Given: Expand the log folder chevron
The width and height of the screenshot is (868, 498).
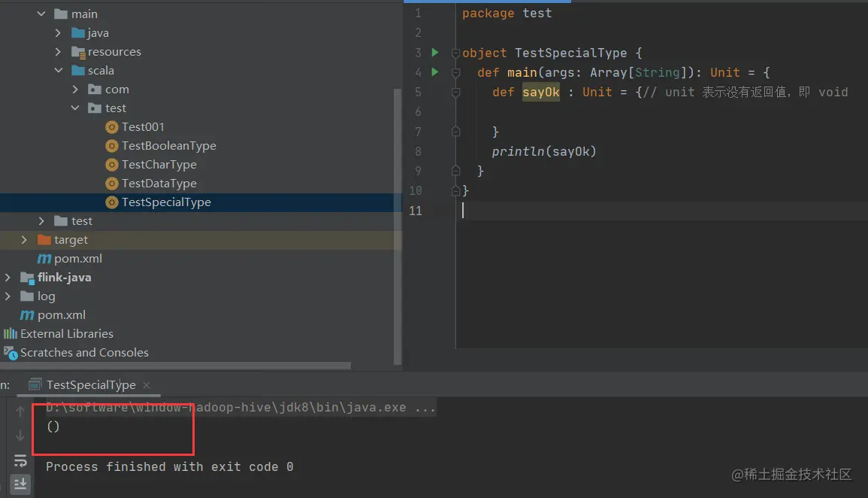Looking at the screenshot, I should [8, 296].
